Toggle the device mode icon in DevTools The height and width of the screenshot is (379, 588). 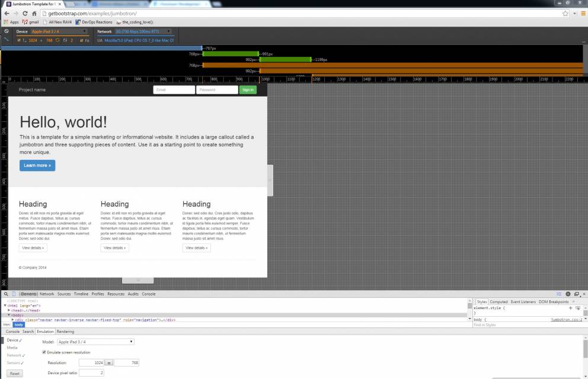pyautogui.click(x=14, y=294)
